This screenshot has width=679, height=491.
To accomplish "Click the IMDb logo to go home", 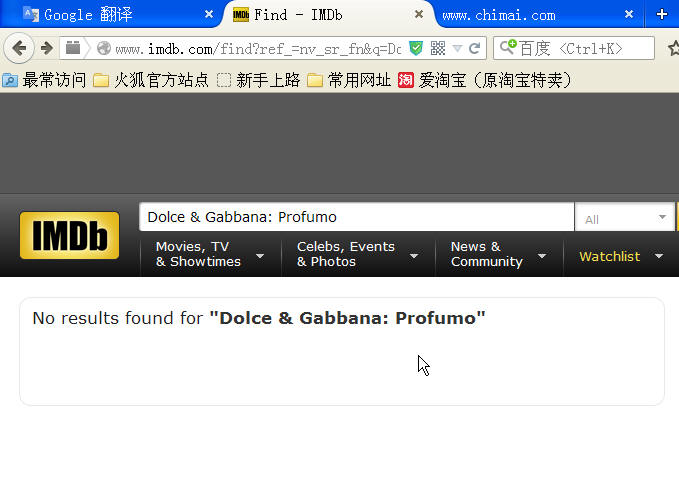I will [69, 235].
